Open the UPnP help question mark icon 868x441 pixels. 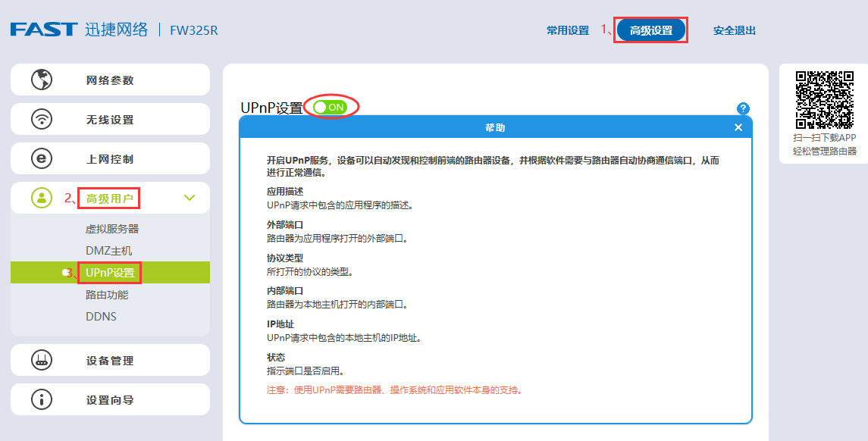pyautogui.click(x=743, y=108)
